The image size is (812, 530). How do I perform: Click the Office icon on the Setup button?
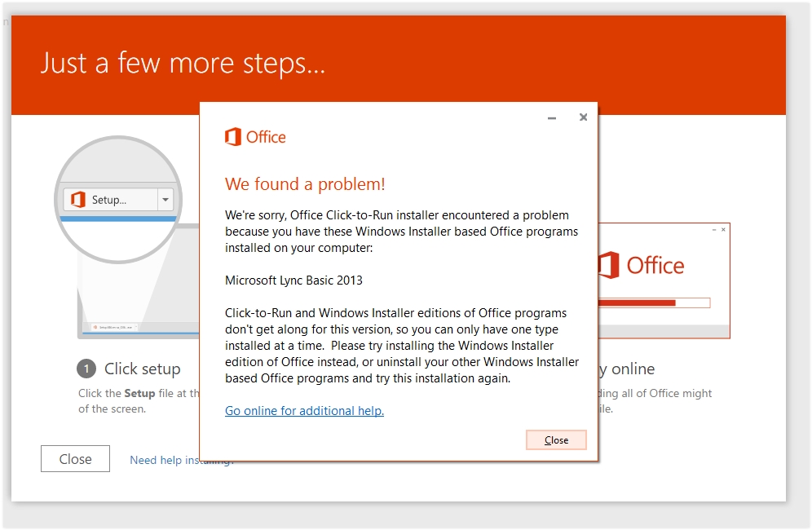coord(77,200)
